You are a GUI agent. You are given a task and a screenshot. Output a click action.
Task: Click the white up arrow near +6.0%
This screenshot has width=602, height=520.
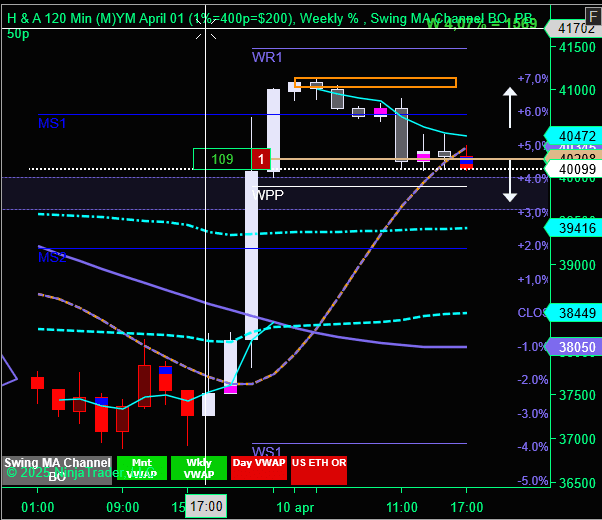(x=510, y=108)
